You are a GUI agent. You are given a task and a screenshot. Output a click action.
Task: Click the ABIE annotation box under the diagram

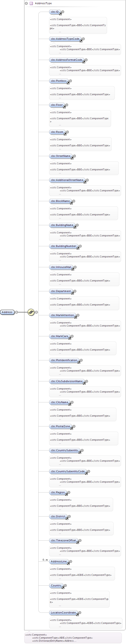pos(73,638)
